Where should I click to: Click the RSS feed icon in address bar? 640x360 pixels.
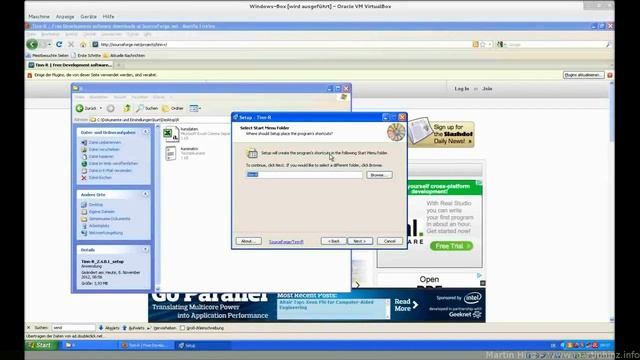tap(475, 44)
